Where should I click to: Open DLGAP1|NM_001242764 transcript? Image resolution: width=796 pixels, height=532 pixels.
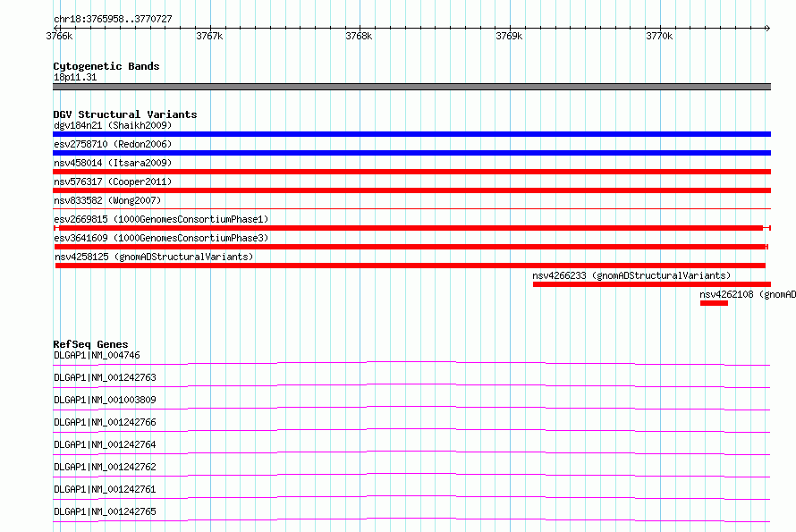[105, 444]
